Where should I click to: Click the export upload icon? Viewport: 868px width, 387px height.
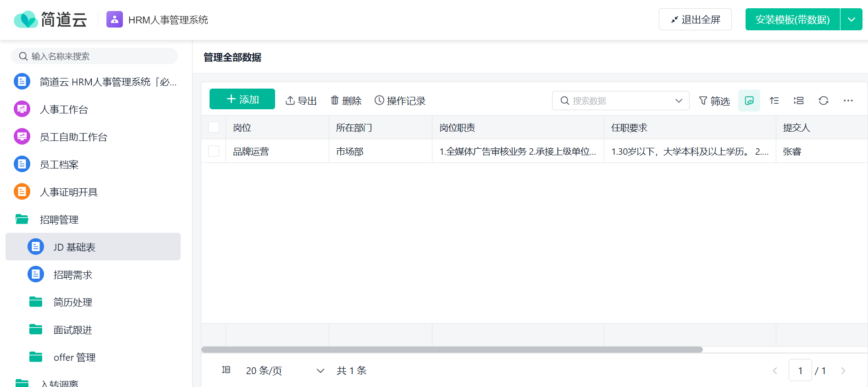(290, 101)
